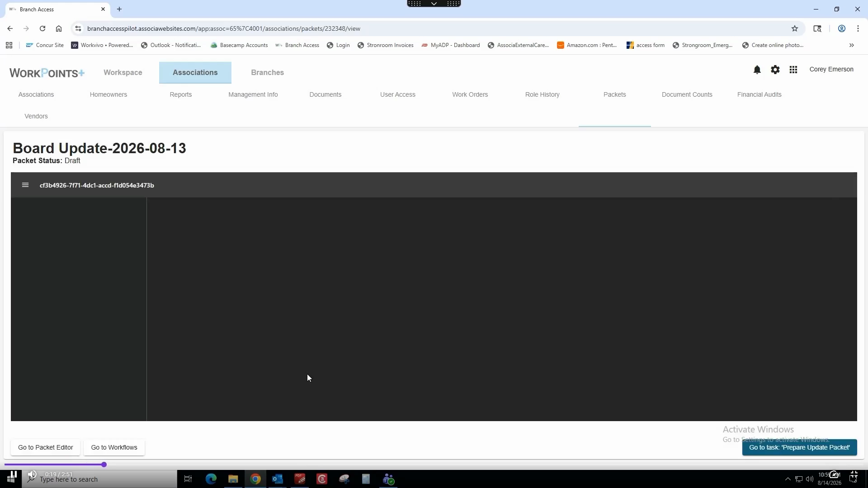The height and width of the screenshot is (488, 868).
Task: Open the Corey Emerson user menu
Action: point(831,69)
